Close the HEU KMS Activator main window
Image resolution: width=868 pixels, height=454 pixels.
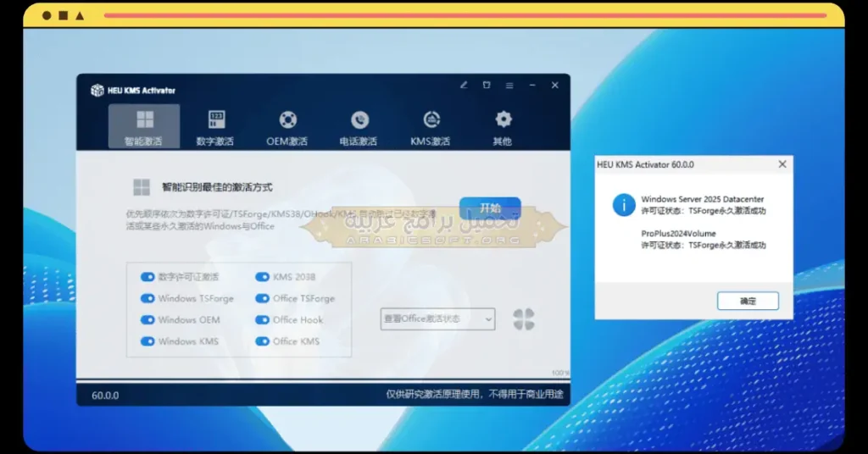pyautogui.click(x=554, y=86)
